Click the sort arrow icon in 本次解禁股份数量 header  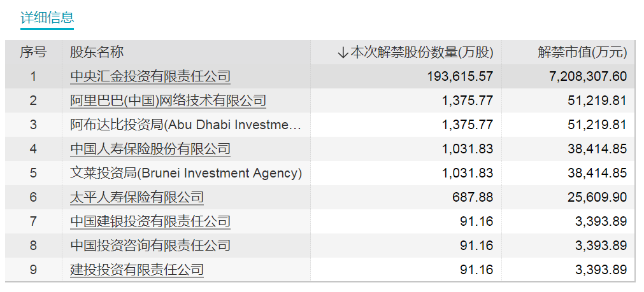click(x=343, y=53)
